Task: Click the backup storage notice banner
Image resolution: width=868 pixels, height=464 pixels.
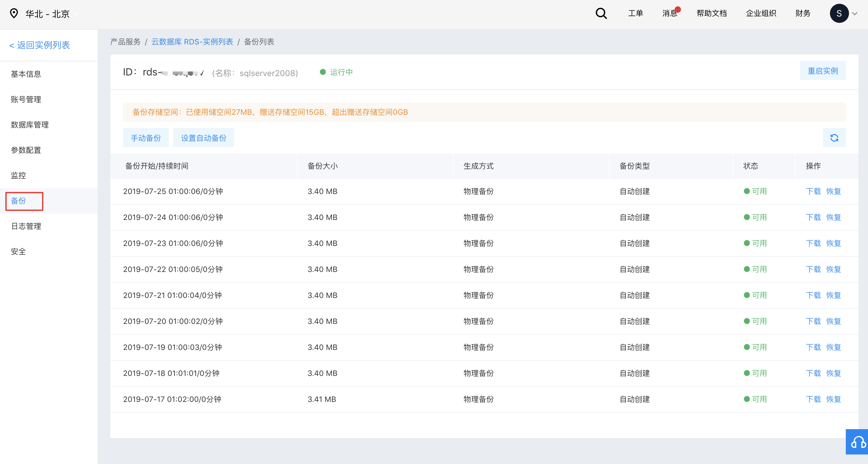Action: coord(484,112)
